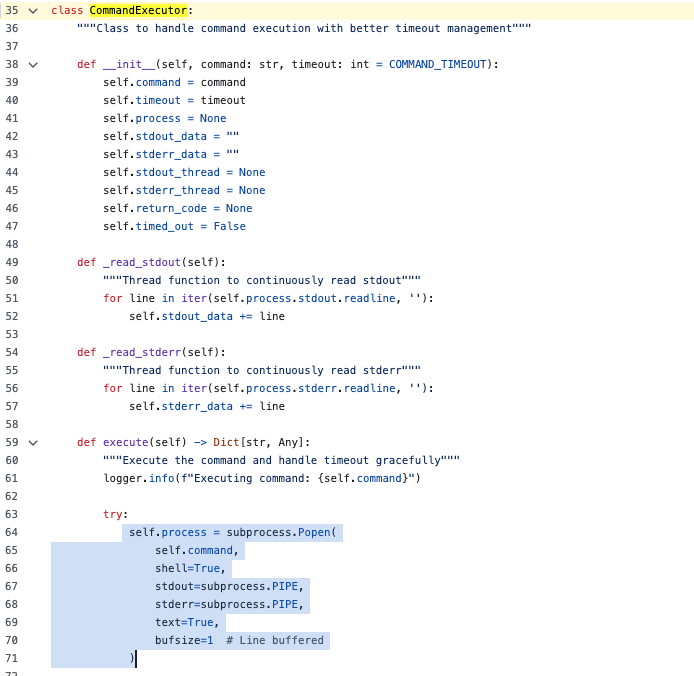The width and height of the screenshot is (694, 676).
Task: Click the _read_stdout method name
Action: (142, 263)
